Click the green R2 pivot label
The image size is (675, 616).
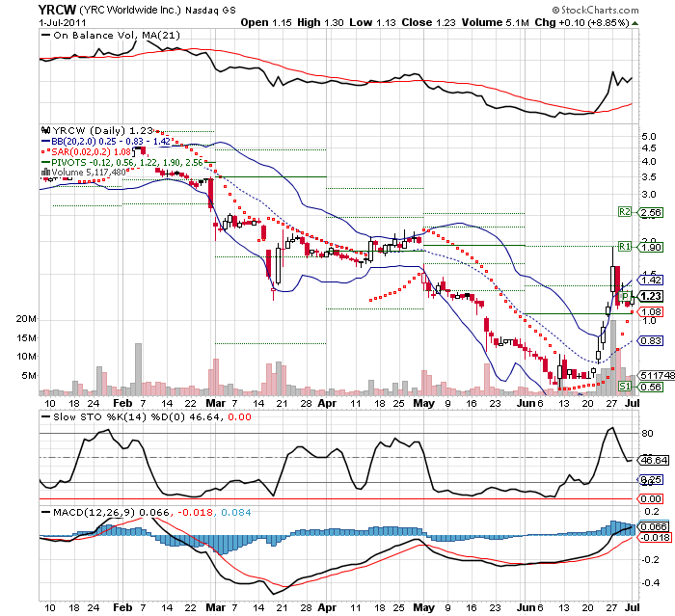[624, 212]
